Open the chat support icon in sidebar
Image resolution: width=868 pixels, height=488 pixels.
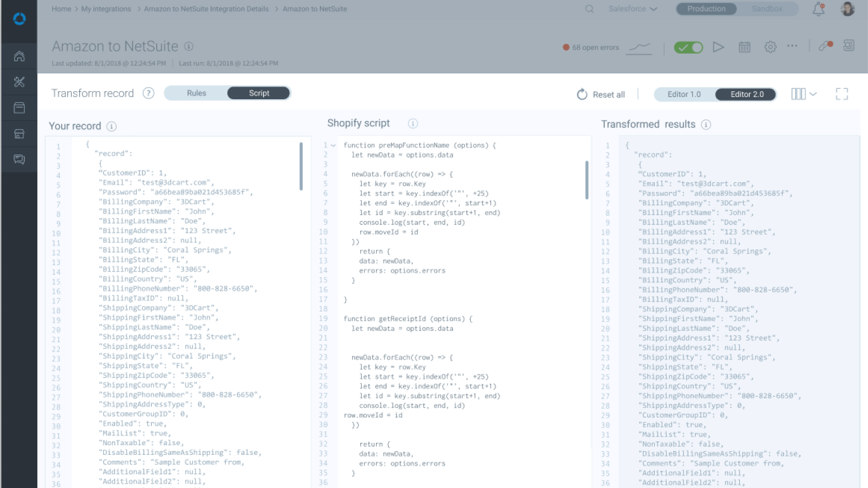(x=20, y=159)
